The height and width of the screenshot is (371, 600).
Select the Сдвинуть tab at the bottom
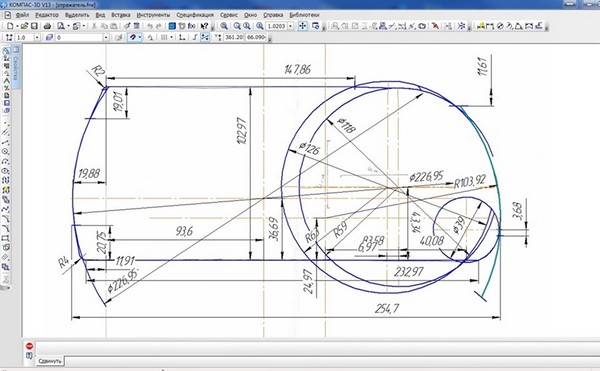tap(50, 361)
